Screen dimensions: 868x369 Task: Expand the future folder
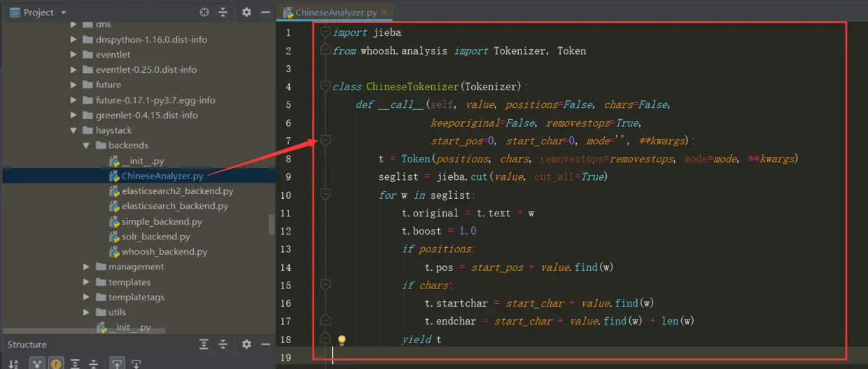(x=74, y=85)
